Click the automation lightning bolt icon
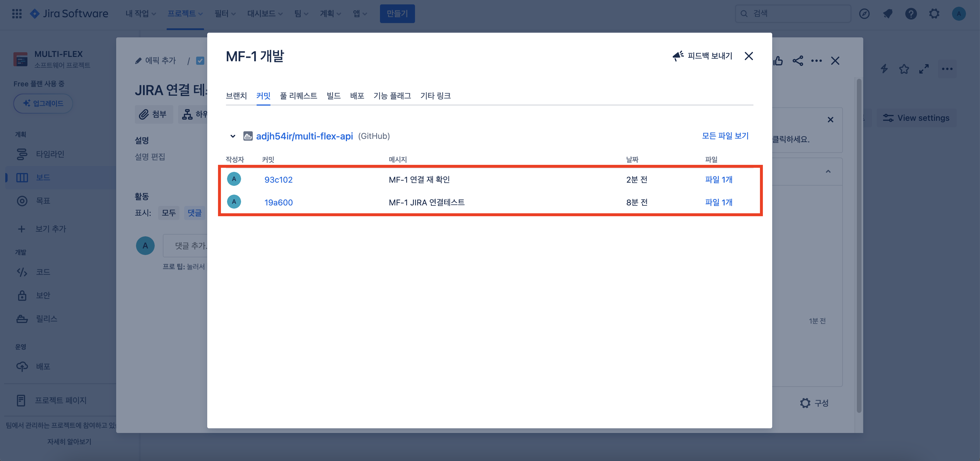This screenshot has width=980, height=461. tap(884, 69)
